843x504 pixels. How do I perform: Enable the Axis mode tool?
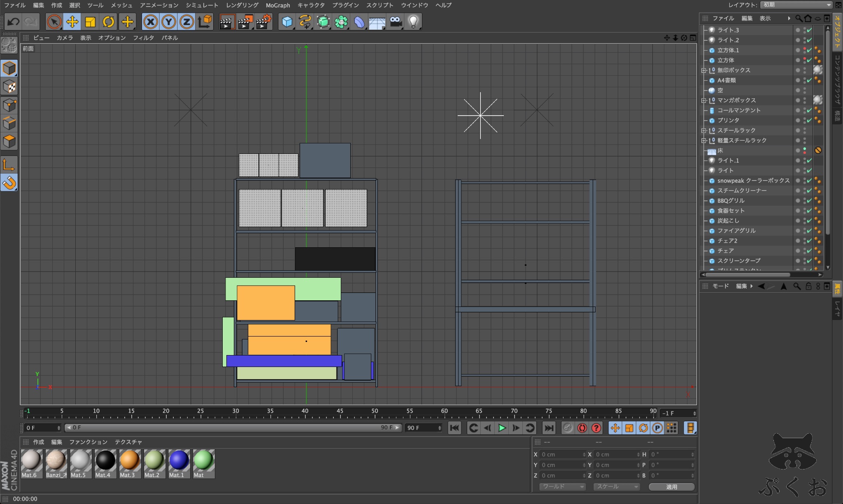pos(9,165)
